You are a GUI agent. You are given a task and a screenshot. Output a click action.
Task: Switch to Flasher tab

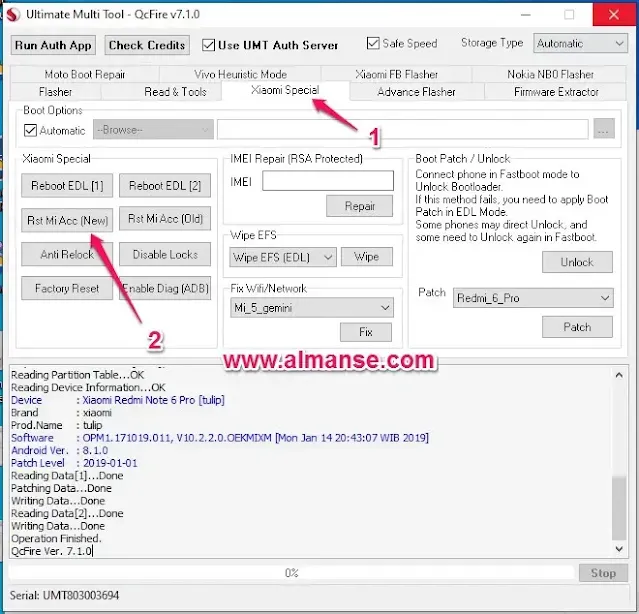[55, 92]
